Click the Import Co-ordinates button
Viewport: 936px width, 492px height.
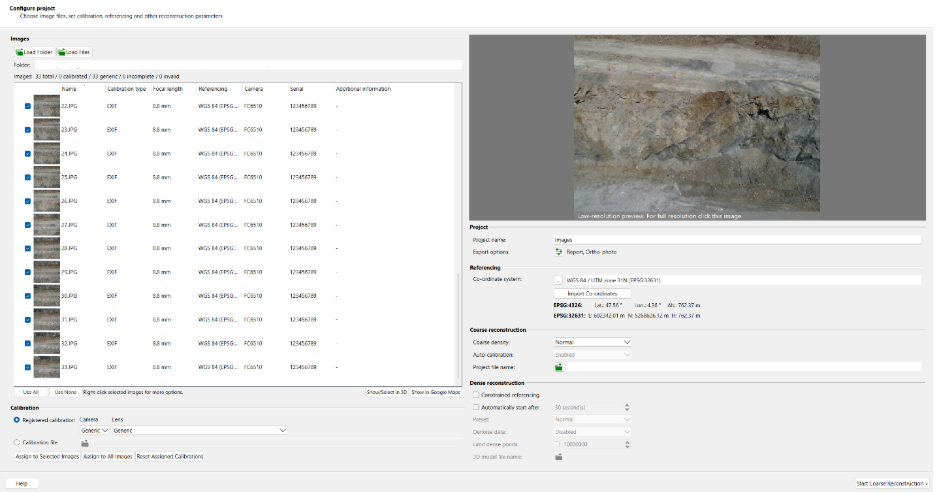coord(591,293)
